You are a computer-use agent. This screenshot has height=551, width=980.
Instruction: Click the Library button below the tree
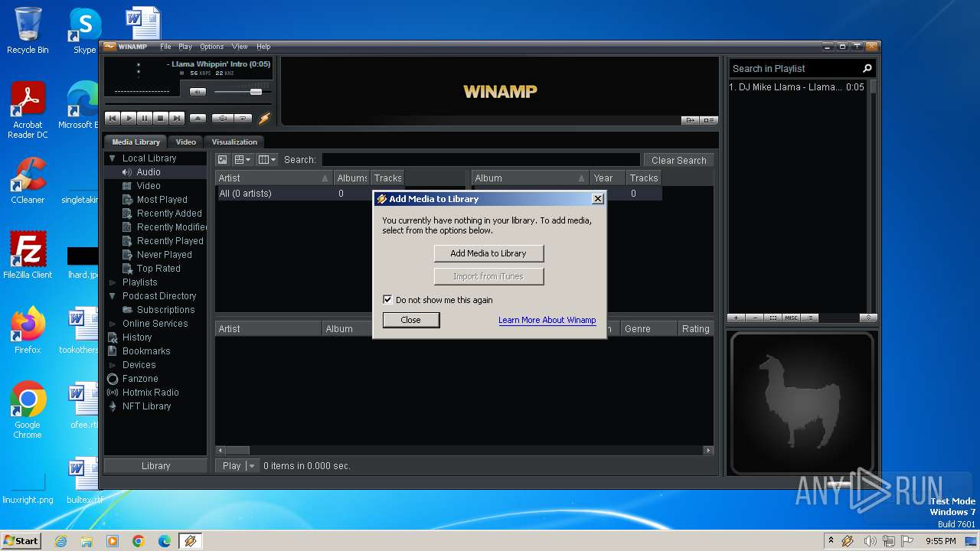(155, 465)
